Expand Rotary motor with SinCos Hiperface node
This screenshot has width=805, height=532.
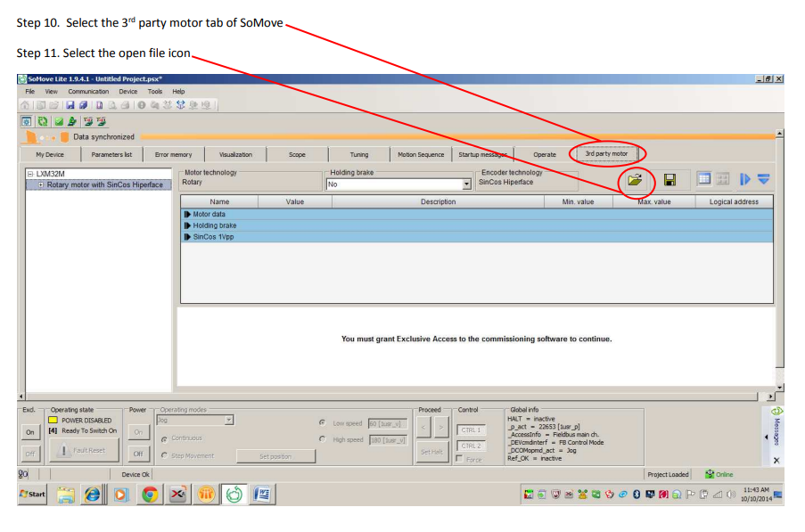40,185
